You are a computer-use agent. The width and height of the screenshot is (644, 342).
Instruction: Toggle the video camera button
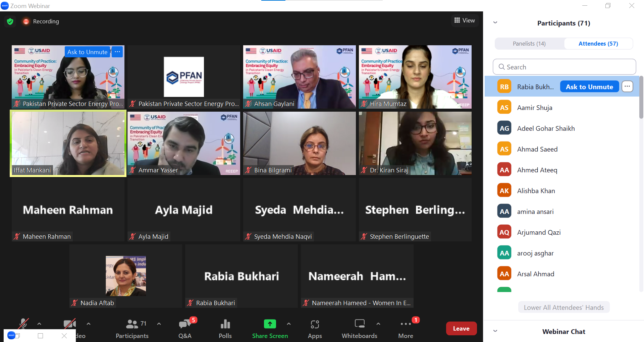(69, 324)
